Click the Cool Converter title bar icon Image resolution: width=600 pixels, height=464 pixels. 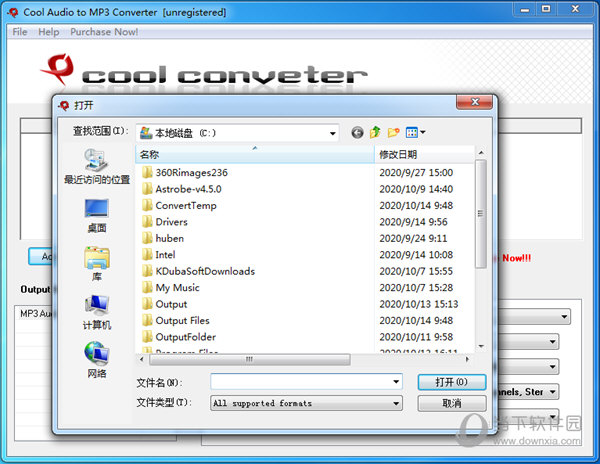point(13,12)
